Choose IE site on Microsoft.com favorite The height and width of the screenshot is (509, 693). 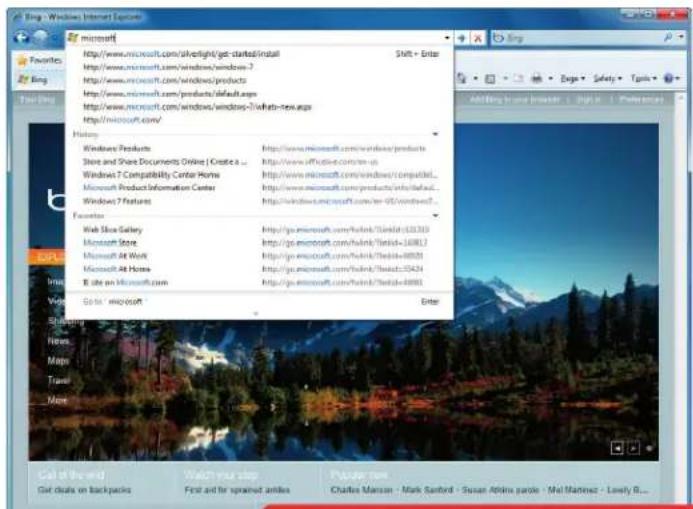click(x=261, y=282)
